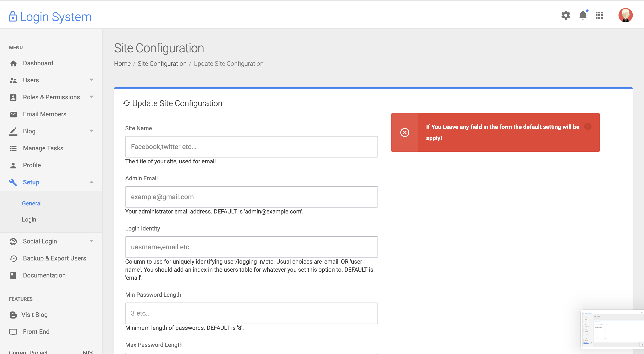Click the settings gear icon in header
Viewport: 644px width, 354px height.
pos(566,15)
